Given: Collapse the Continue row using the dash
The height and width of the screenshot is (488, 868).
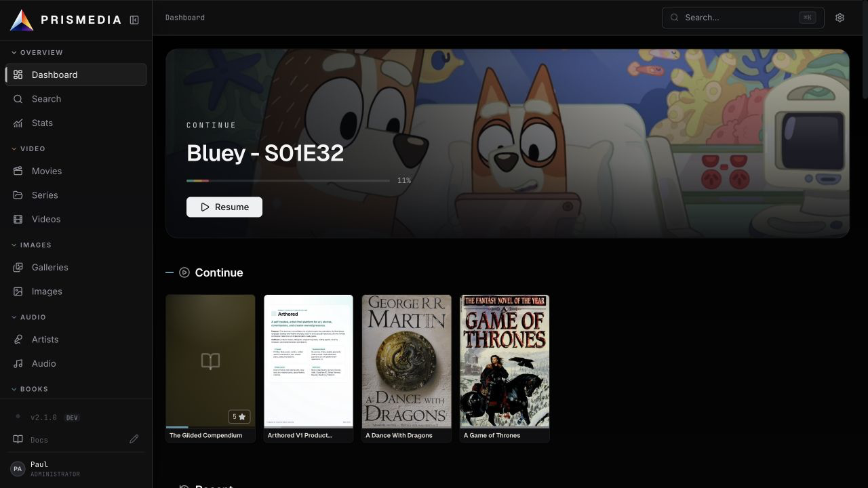Looking at the screenshot, I should [x=170, y=272].
